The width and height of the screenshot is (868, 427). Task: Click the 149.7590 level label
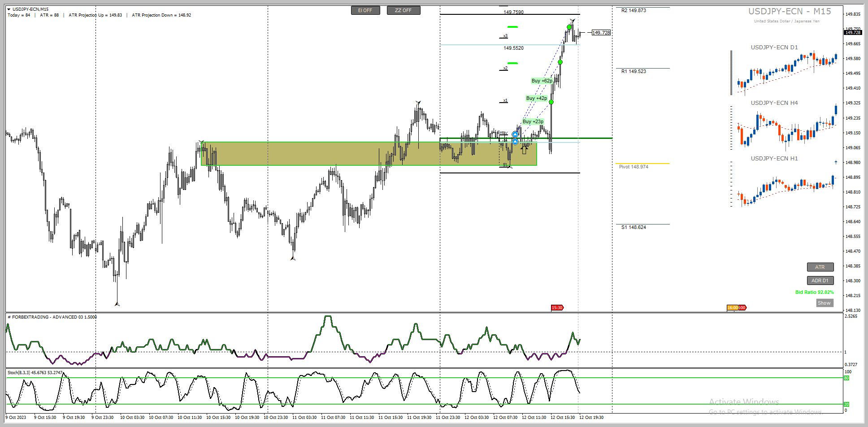pos(513,12)
